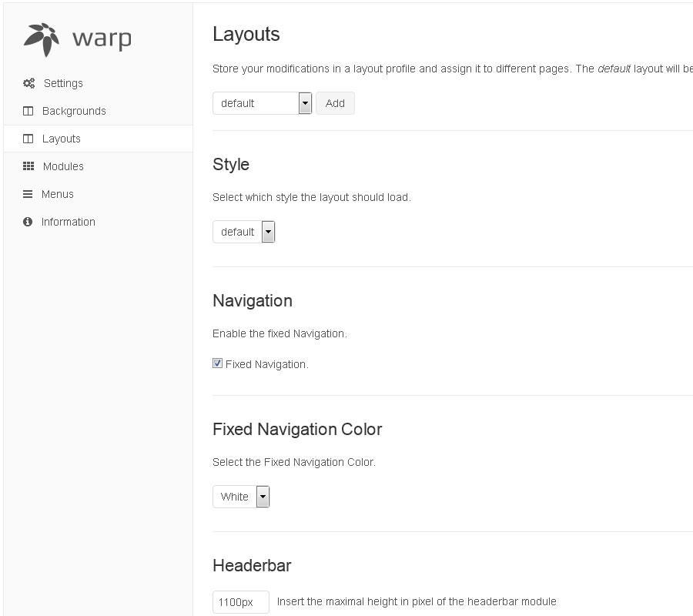693x616 pixels.
Task: Click the Settings gears icon
Action: pos(28,83)
